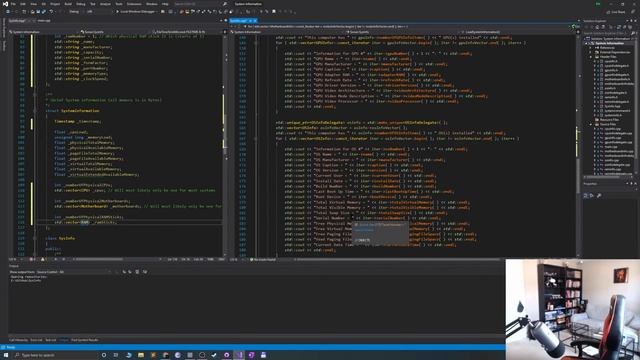
Task: Open the Debug menu
Action: (80, 4)
